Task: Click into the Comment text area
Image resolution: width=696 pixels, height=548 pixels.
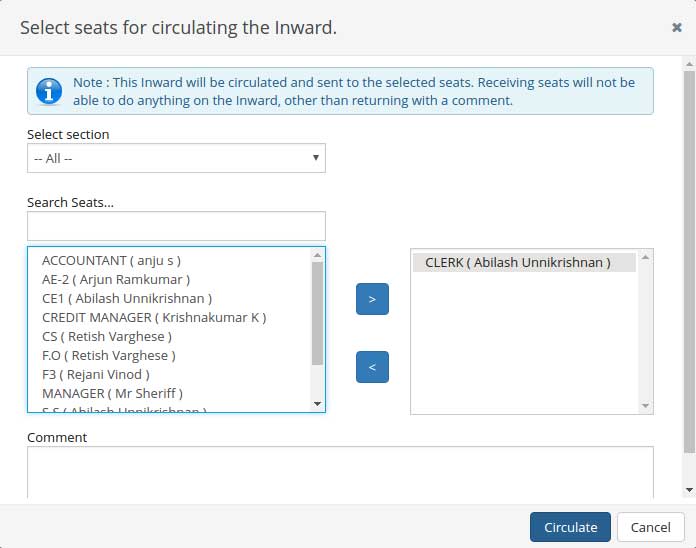Action: 340,472
